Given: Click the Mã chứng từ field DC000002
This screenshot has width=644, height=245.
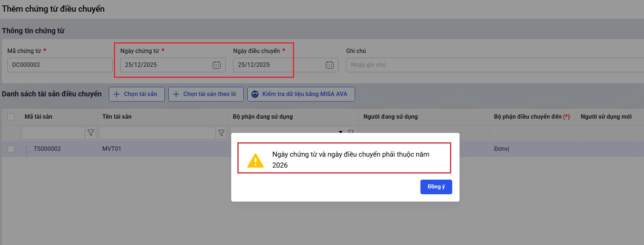Looking at the screenshot, I should pos(60,65).
